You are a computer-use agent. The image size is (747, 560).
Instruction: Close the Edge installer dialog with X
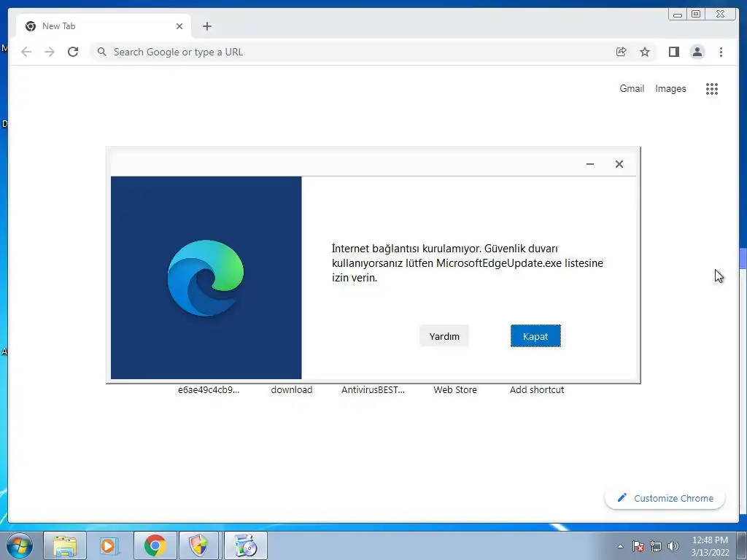tap(619, 164)
